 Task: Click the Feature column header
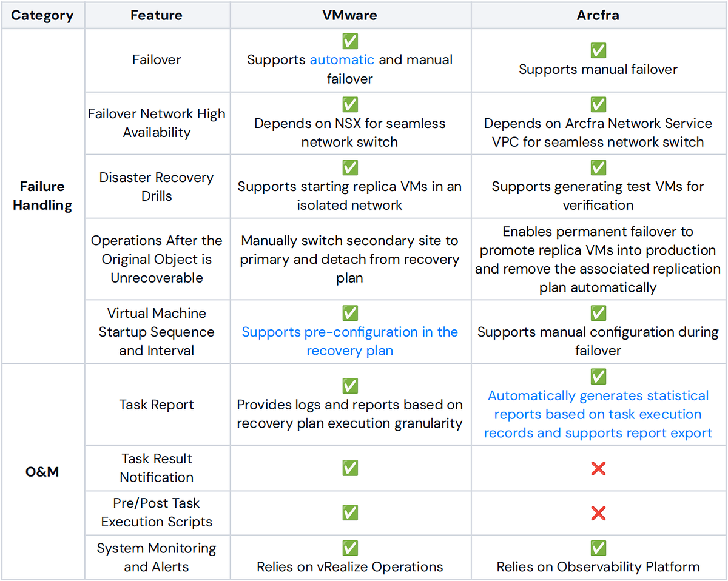coord(157,15)
